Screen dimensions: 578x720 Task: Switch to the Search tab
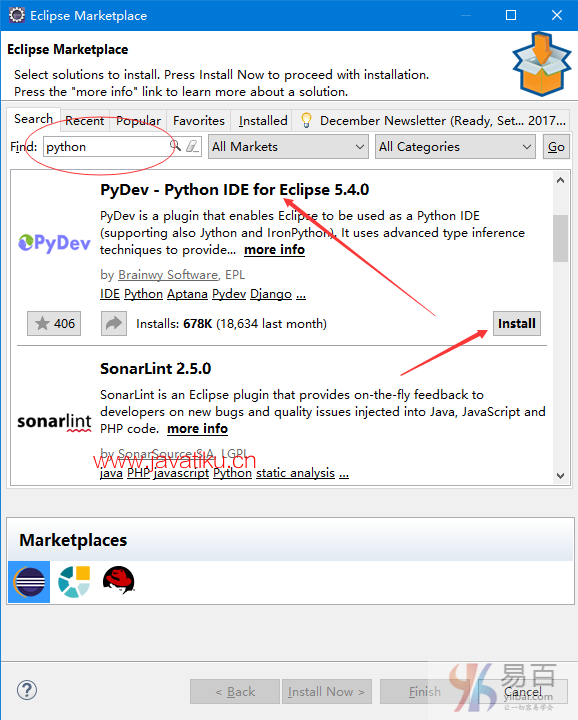point(34,119)
